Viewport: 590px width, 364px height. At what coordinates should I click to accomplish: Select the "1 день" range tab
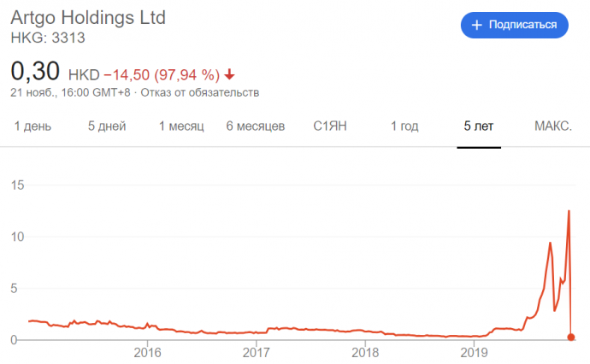[x=32, y=126]
